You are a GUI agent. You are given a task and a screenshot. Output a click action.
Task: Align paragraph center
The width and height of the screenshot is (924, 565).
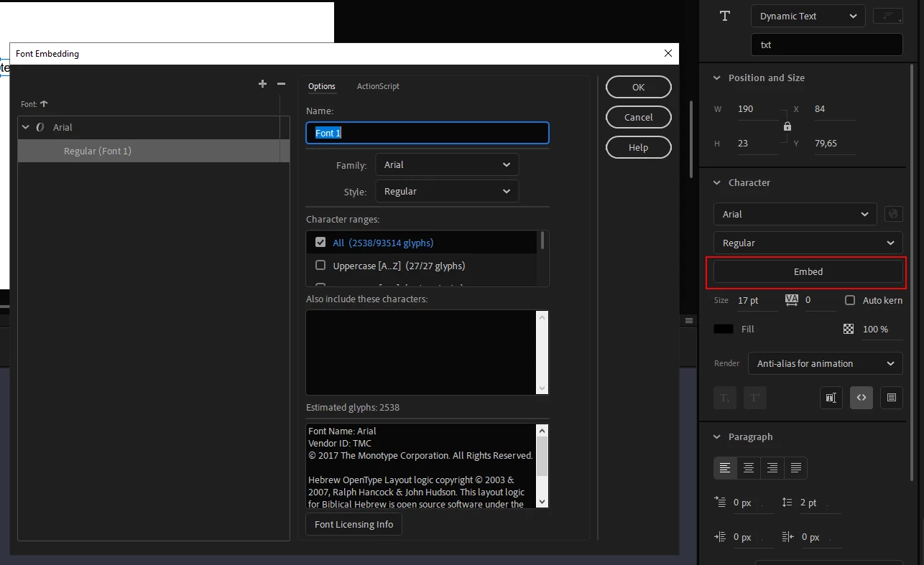click(x=749, y=468)
